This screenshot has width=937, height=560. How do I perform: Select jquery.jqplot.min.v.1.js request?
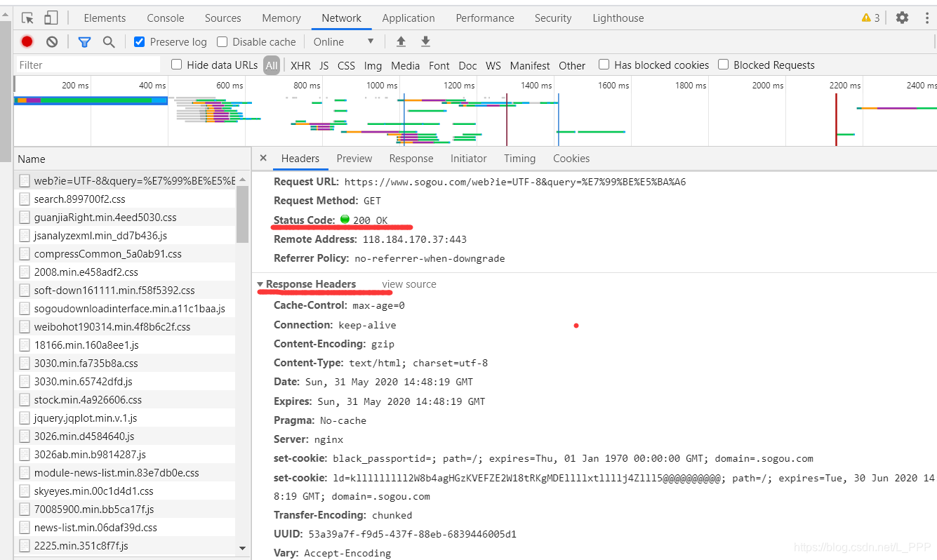tap(126, 418)
